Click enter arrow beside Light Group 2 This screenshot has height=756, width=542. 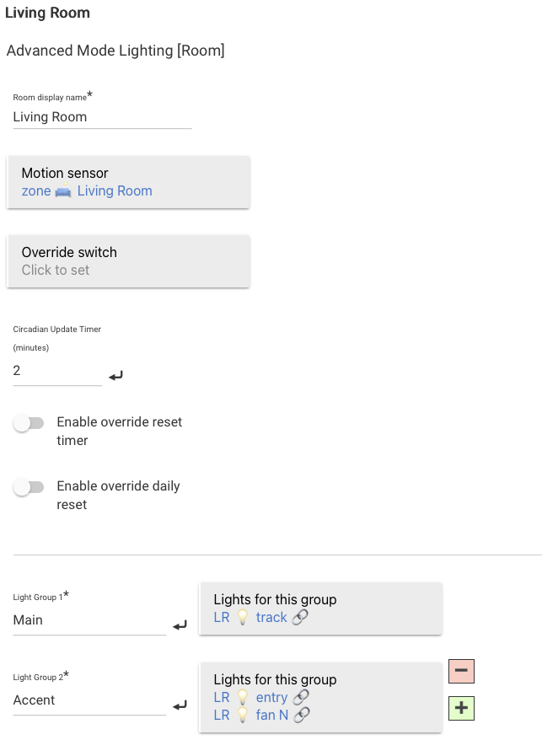pos(180,705)
